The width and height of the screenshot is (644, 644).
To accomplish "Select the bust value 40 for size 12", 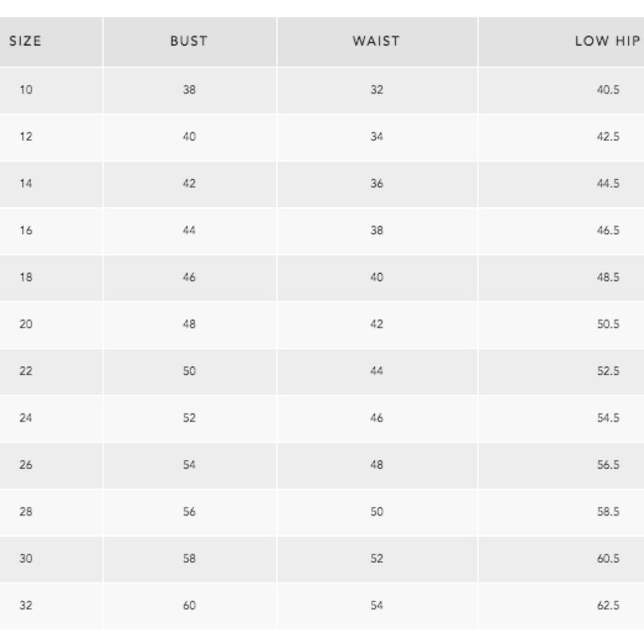I will click(189, 137).
